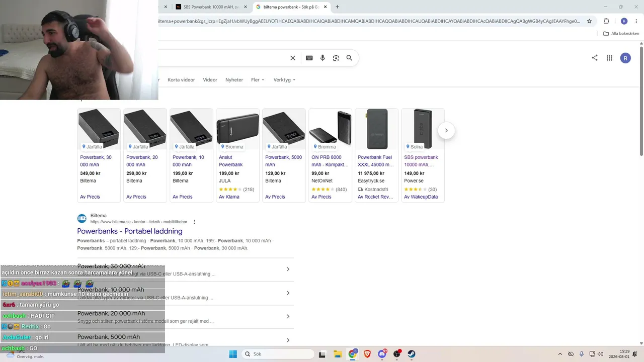Open the Brave browser from the taskbar
Viewport: 644px width, 362px height.
click(x=367, y=354)
